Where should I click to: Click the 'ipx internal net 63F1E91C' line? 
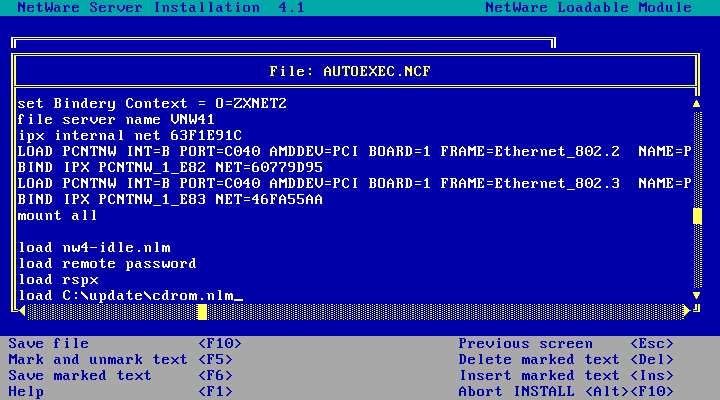click(x=129, y=135)
